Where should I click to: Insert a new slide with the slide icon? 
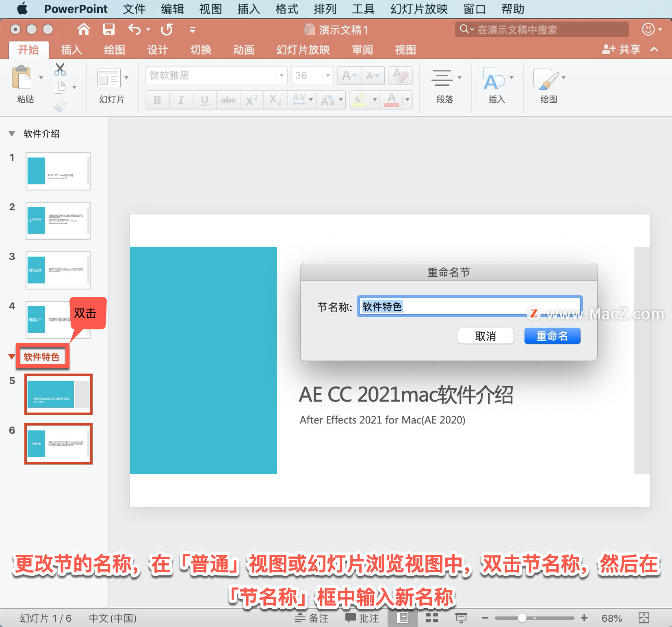click(109, 78)
